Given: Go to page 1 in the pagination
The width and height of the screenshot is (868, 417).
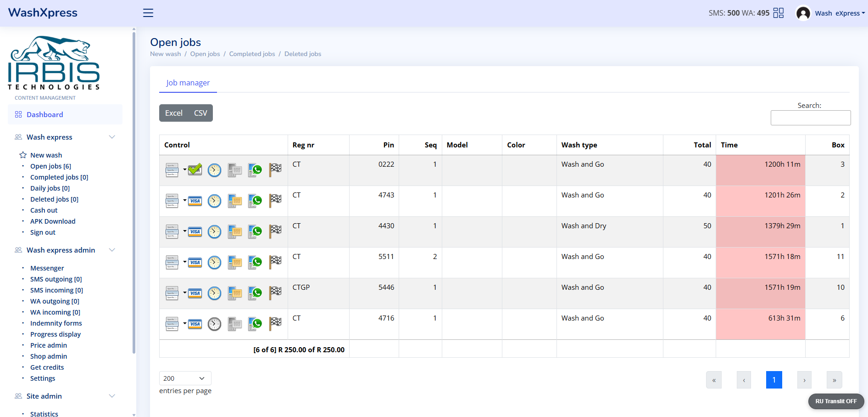Looking at the screenshot, I should click(x=774, y=380).
